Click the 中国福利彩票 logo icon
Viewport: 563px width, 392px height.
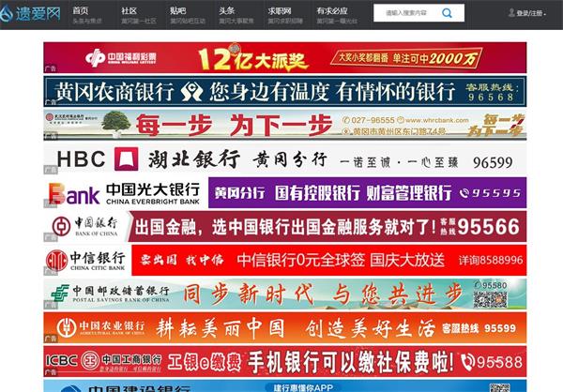coord(95,57)
